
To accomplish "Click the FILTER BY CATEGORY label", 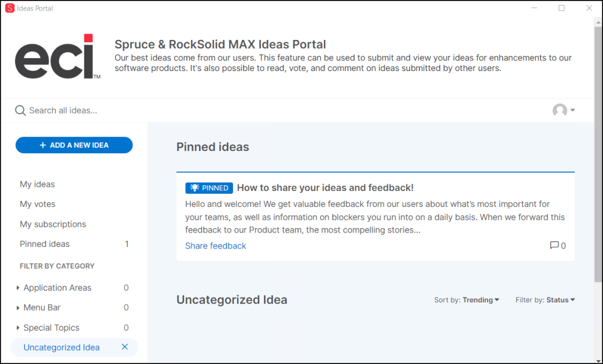I will [57, 266].
